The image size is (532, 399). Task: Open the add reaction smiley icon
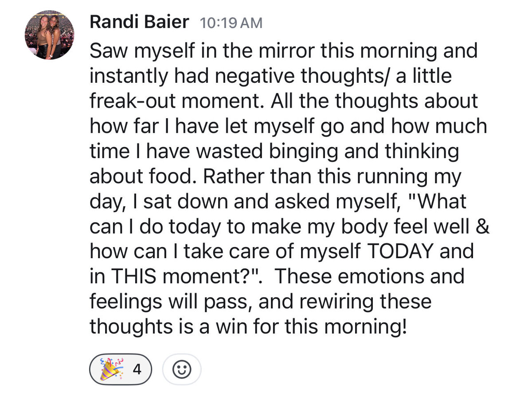click(x=181, y=369)
